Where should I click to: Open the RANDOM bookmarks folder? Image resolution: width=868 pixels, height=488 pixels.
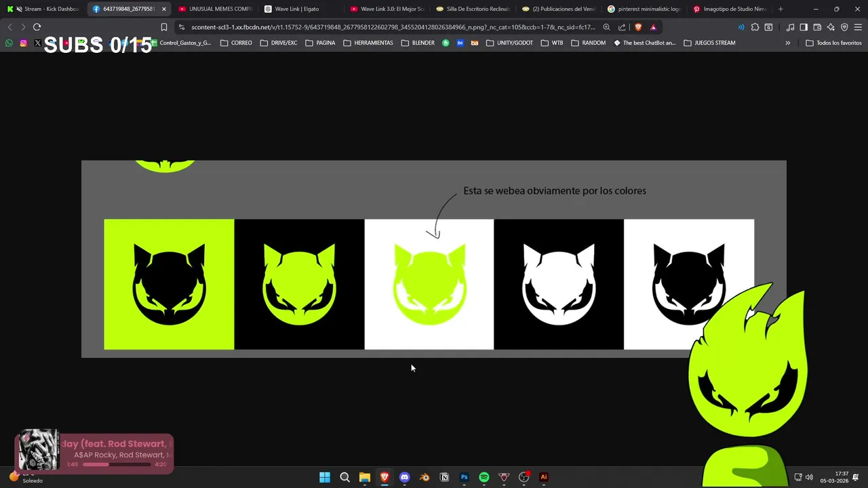coord(589,43)
